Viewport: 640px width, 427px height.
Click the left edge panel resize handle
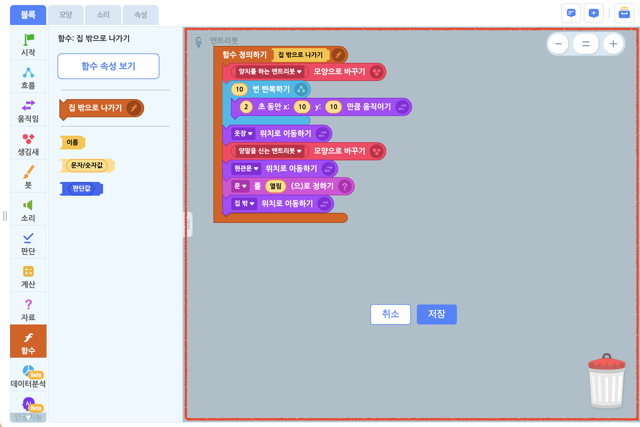click(5, 216)
